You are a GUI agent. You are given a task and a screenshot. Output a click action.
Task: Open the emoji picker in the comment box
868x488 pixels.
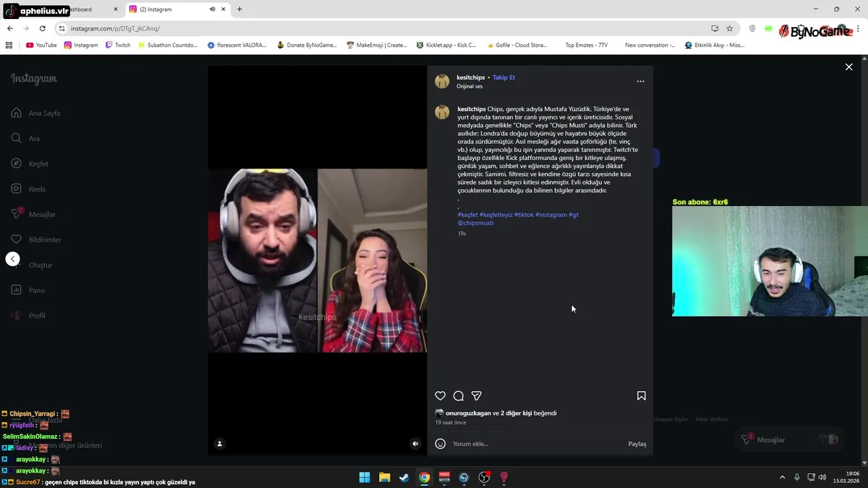pos(440,444)
